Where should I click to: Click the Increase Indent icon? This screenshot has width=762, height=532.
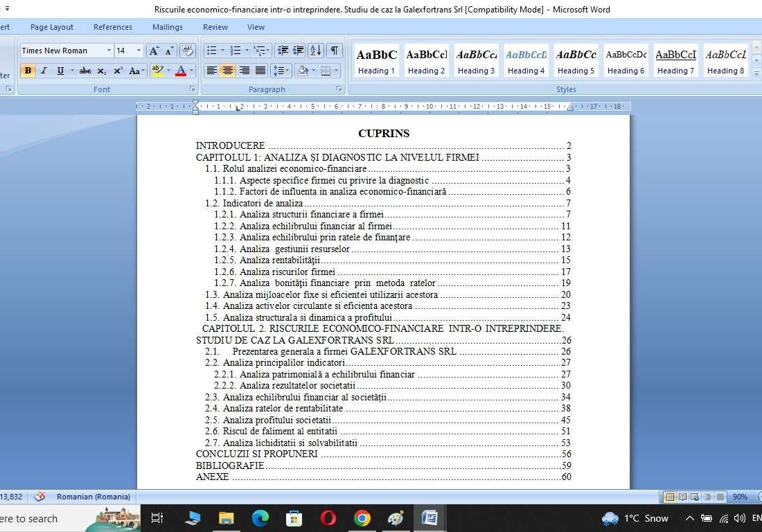click(299, 51)
